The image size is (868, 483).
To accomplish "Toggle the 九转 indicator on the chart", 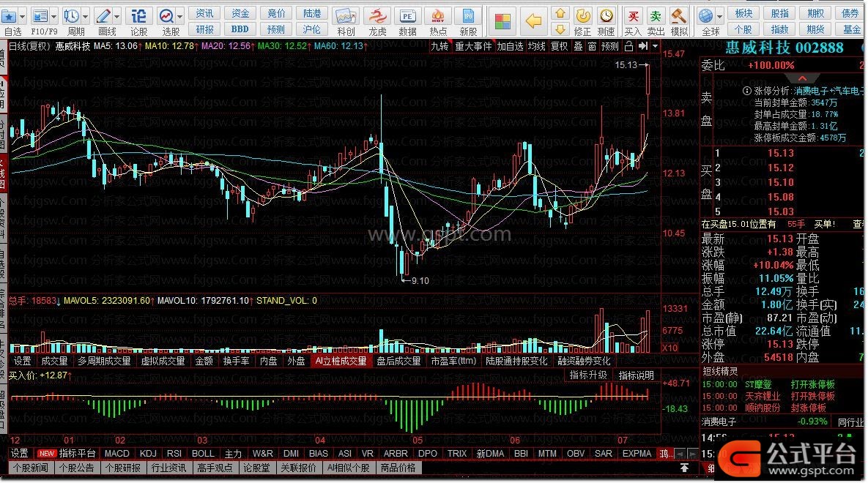I will (x=439, y=47).
